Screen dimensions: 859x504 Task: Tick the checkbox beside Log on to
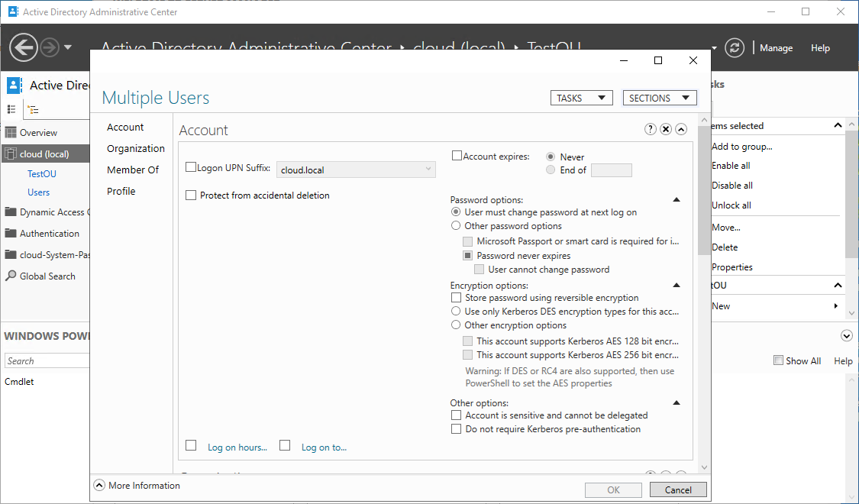(284, 445)
